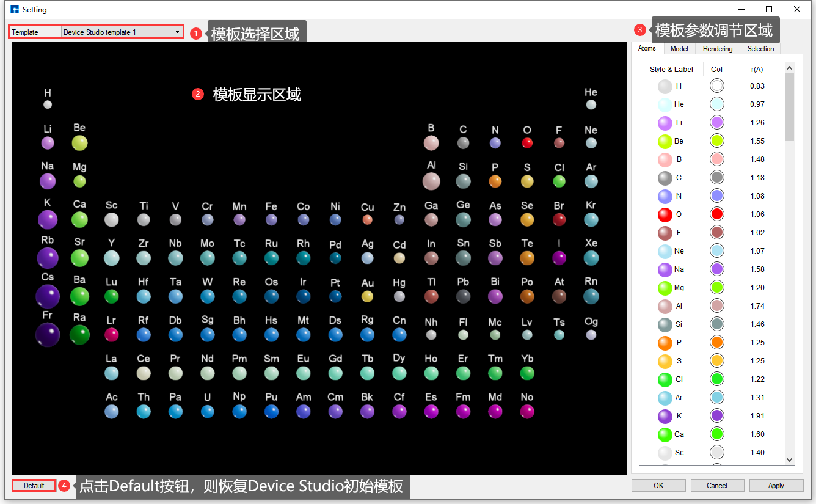Click the Default button to restore initial template
816x504 pixels.
tap(33, 485)
